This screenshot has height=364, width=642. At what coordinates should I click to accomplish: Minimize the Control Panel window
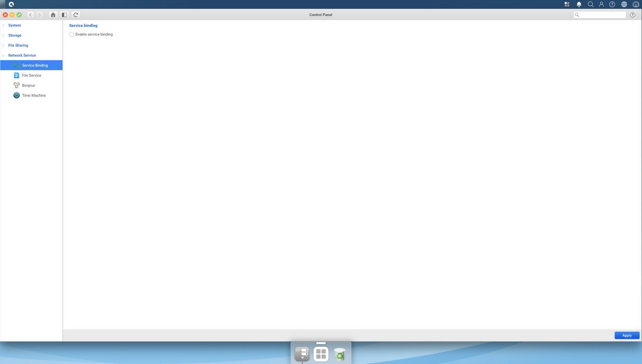tap(12, 15)
